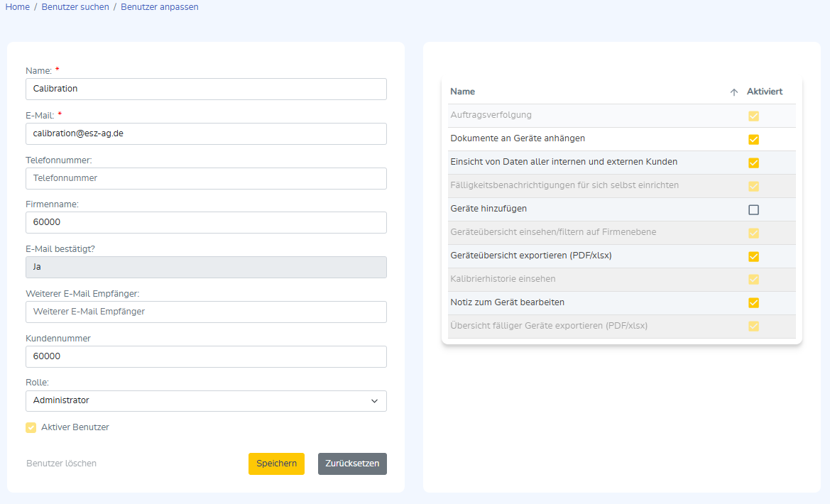Navigate to 'Benutzer suchen' breadcrumb
Viewport: 830px width, 504px height.
[75, 7]
